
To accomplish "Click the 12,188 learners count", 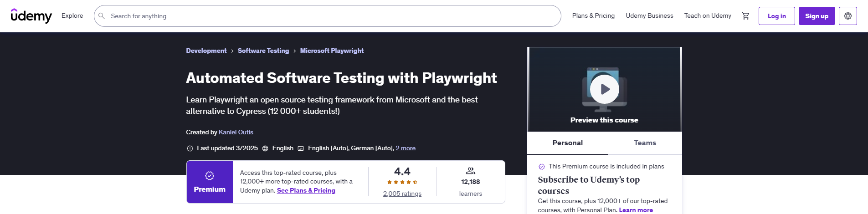I will [471, 182].
